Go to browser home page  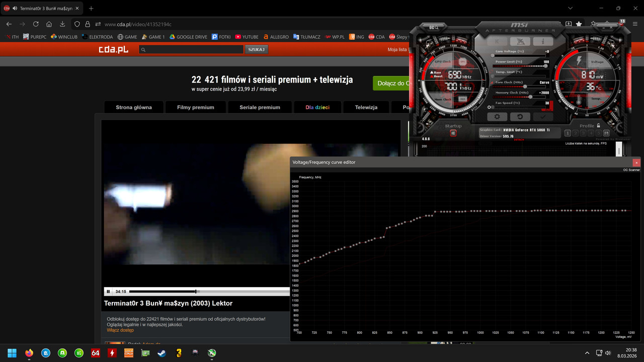[49, 24]
